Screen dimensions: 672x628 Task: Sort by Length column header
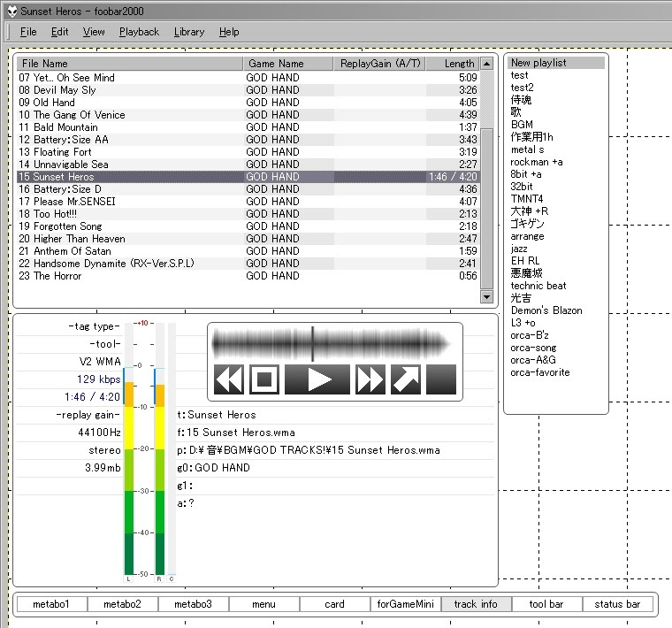click(x=453, y=64)
